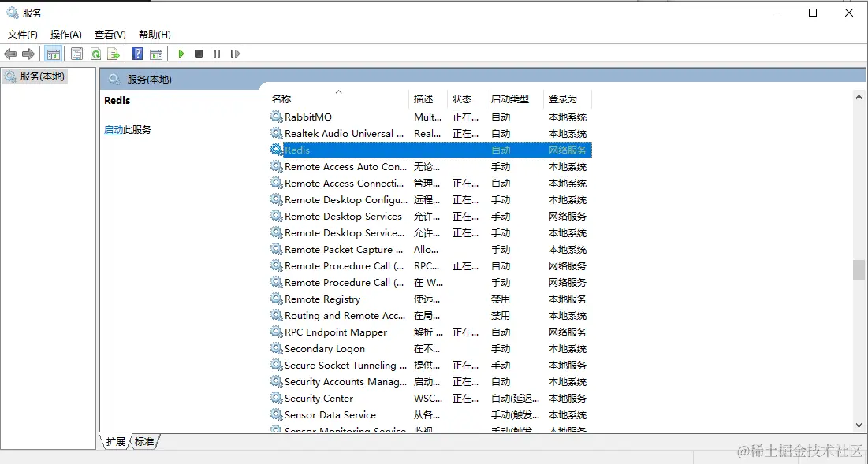Select Remote Access Auto Con... service

tap(430, 166)
